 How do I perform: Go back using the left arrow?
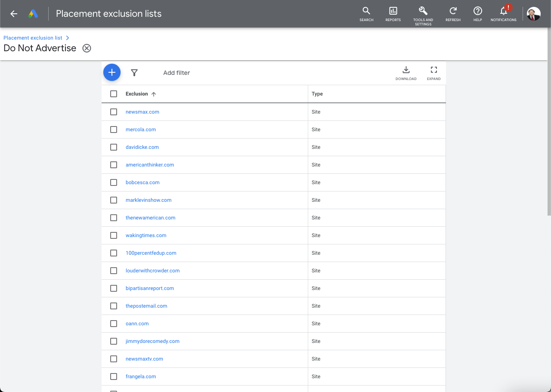14,14
